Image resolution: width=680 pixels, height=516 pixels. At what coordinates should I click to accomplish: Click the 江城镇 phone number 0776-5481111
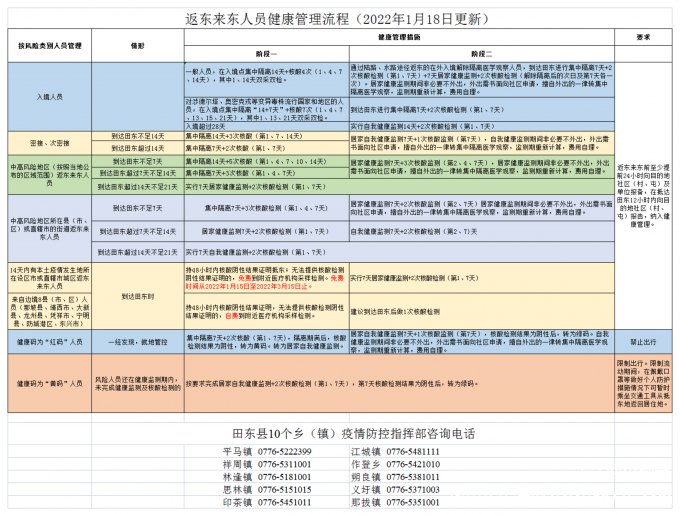(x=411, y=452)
